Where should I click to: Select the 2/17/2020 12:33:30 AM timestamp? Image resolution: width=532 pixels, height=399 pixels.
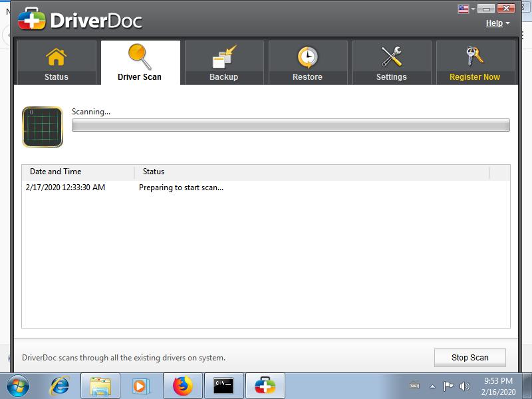coord(65,188)
